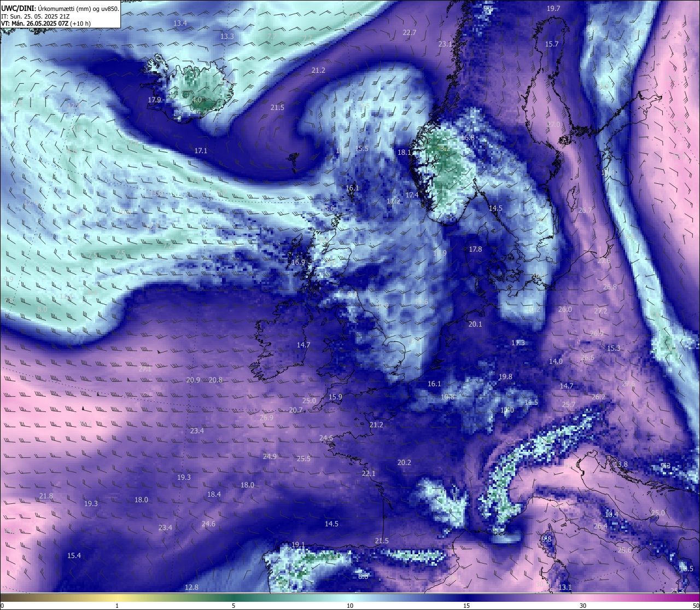Viewport: 700px width, 610px height.
Task: Click the 21.8 value at the left edge
Action: (46, 496)
